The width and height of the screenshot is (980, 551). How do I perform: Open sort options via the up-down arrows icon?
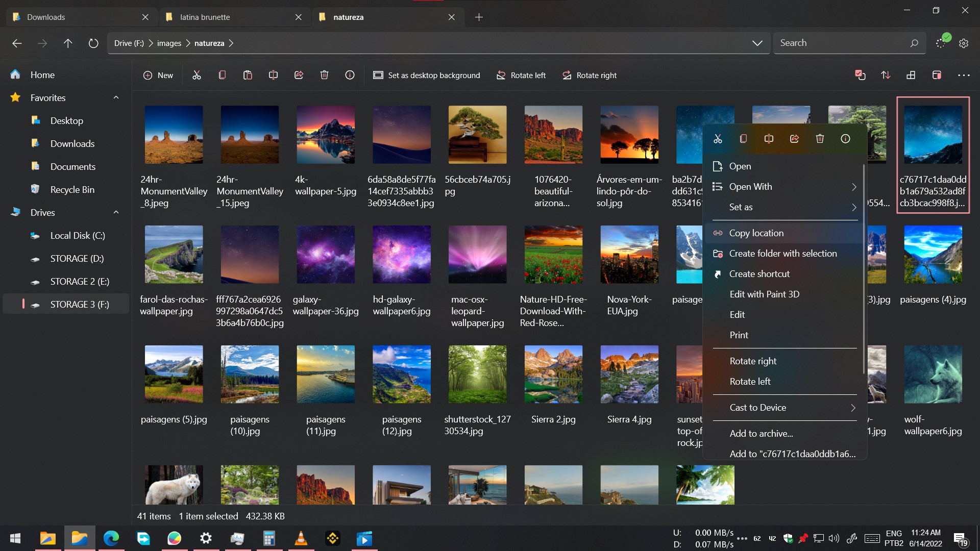pyautogui.click(x=886, y=75)
